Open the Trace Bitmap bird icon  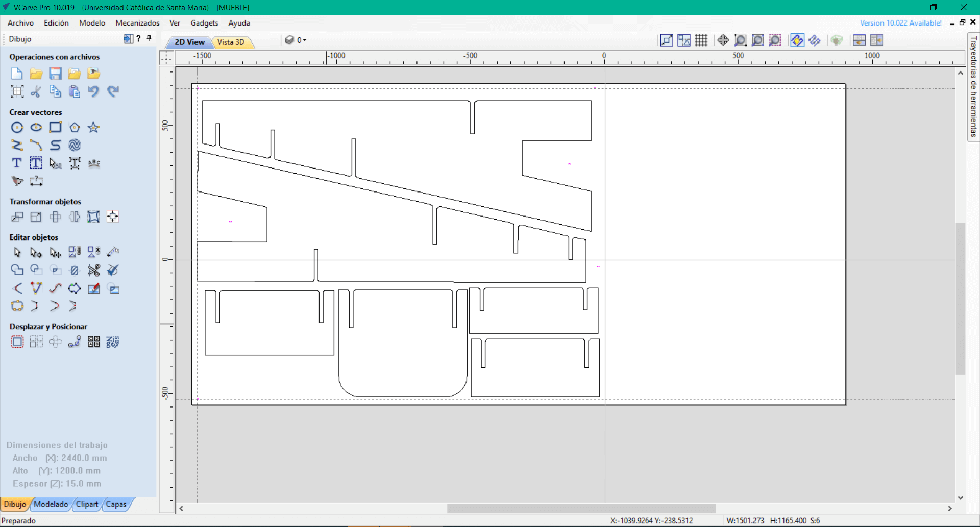pos(17,181)
